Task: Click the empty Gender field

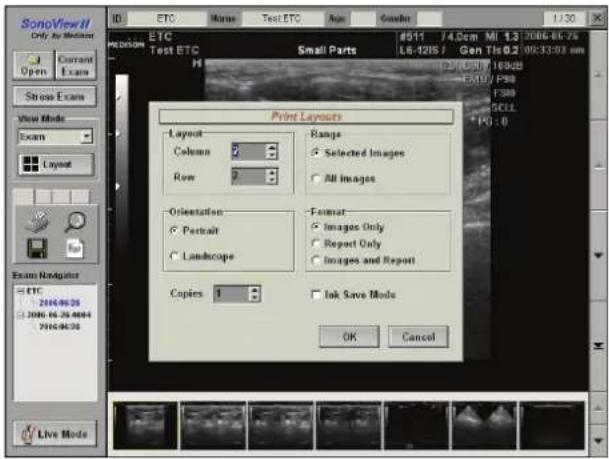Action: [x=430, y=19]
